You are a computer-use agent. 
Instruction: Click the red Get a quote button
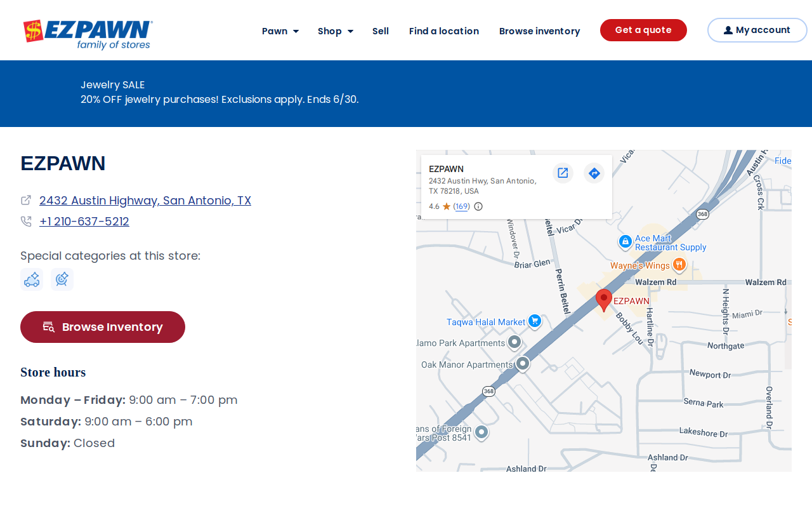tap(643, 30)
